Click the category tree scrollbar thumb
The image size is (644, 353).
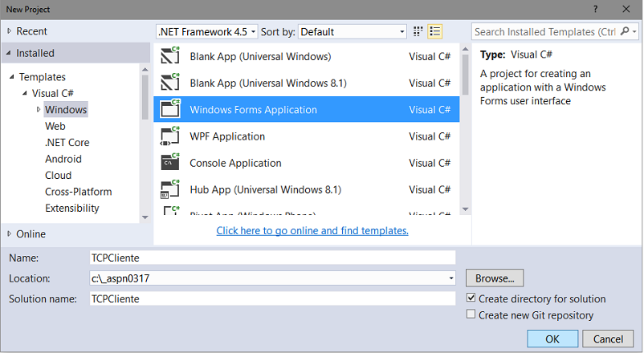click(x=145, y=97)
